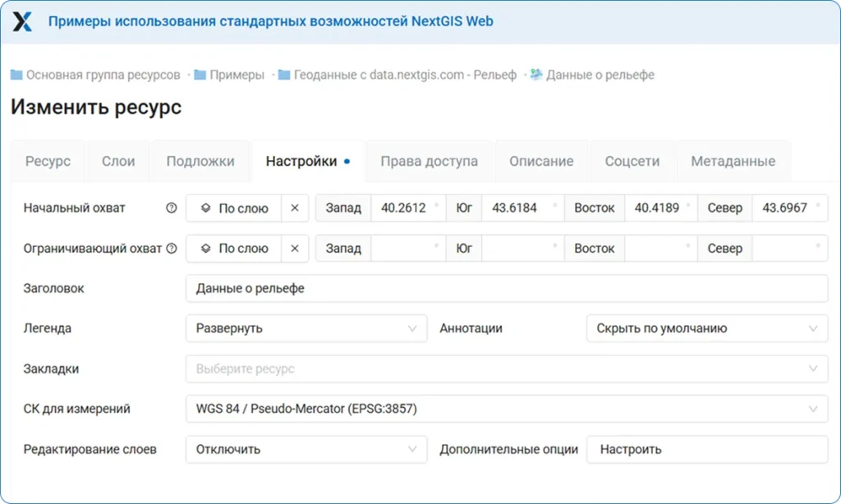
Task: Open the Легенда dropdown showing Развернуть
Action: (x=306, y=328)
